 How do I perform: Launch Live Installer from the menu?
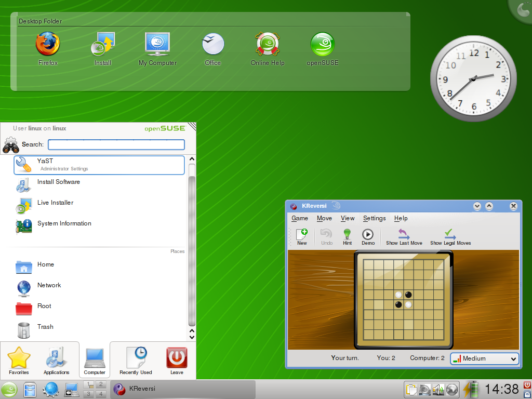click(x=99, y=206)
